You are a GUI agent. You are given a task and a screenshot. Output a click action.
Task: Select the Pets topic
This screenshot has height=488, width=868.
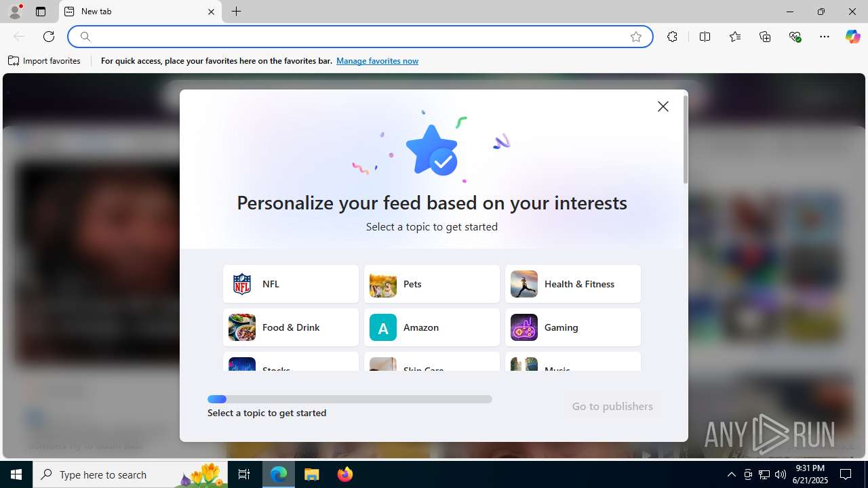pos(432,284)
